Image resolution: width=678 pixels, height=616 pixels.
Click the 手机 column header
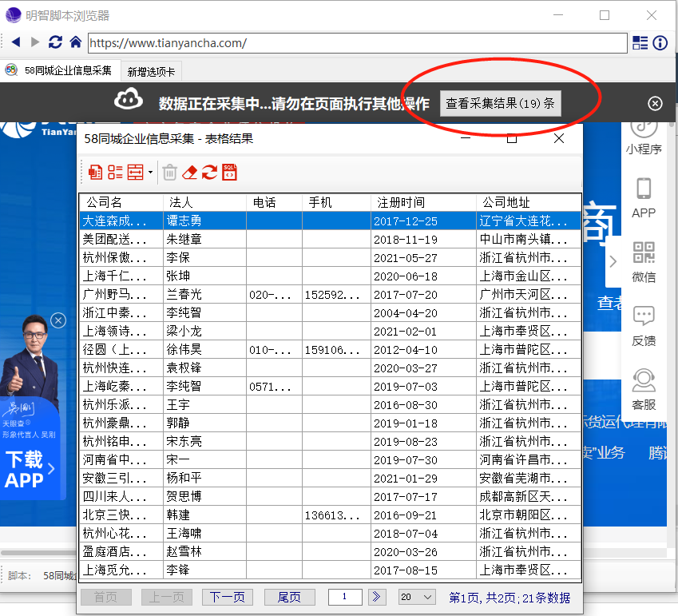pyautogui.click(x=336, y=202)
